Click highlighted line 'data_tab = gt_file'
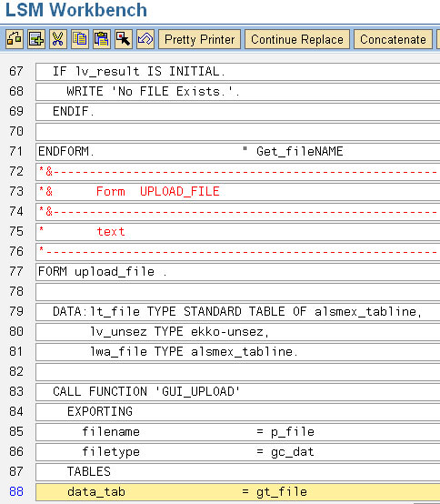The image size is (440, 504). tap(237, 492)
